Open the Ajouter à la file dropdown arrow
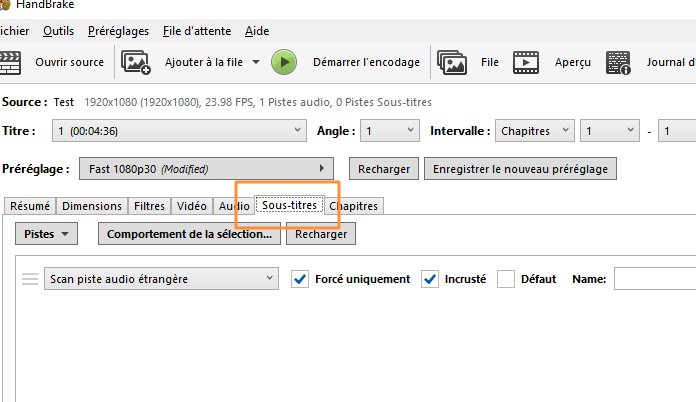This screenshot has height=402, width=696. click(256, 62)
